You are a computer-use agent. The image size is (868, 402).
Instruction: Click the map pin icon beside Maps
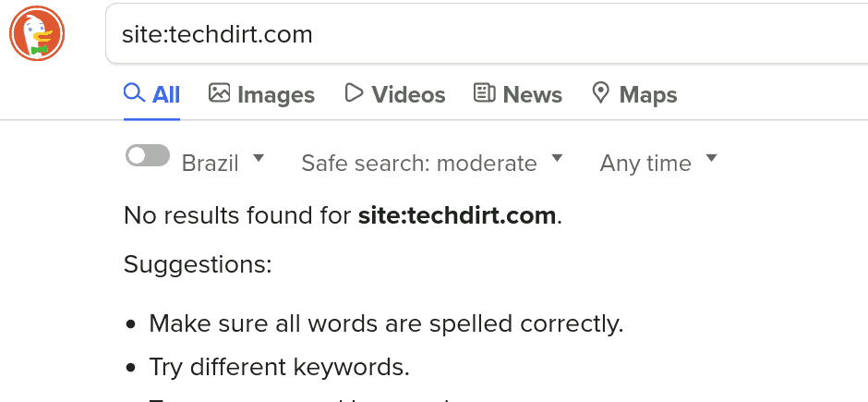(x=600, y=93)
